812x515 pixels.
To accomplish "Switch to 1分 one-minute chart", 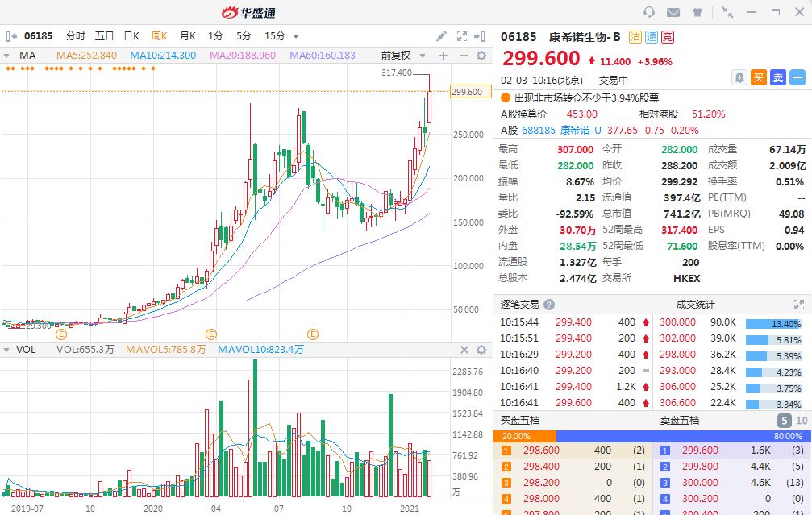I will click(x=215, y=36).
